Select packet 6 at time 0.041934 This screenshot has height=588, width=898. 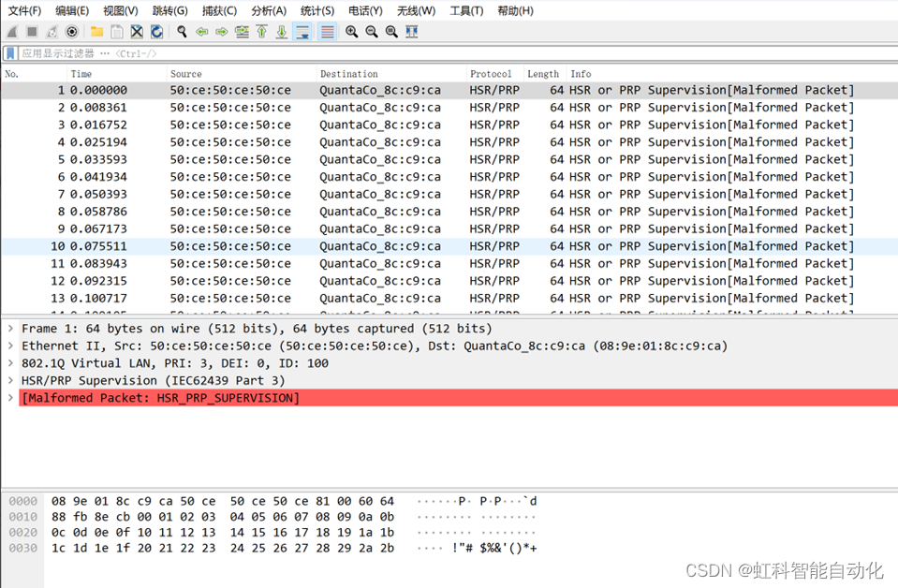pos(449,177)
